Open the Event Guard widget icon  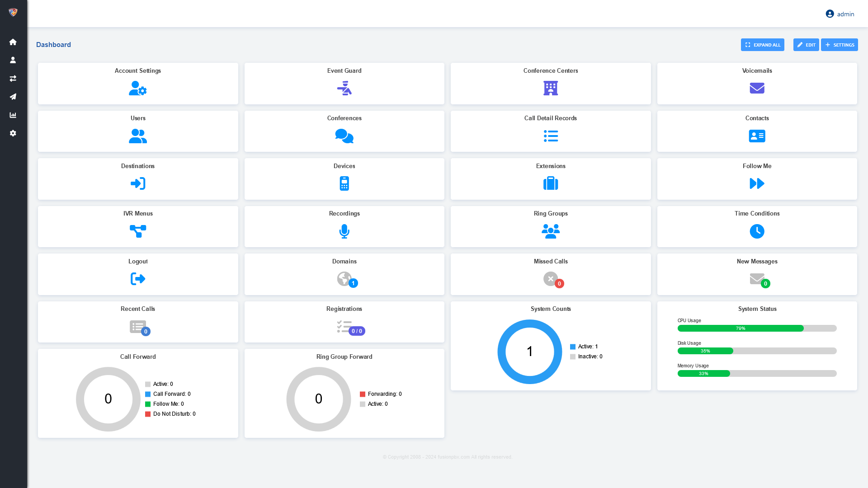click(344, 88)
